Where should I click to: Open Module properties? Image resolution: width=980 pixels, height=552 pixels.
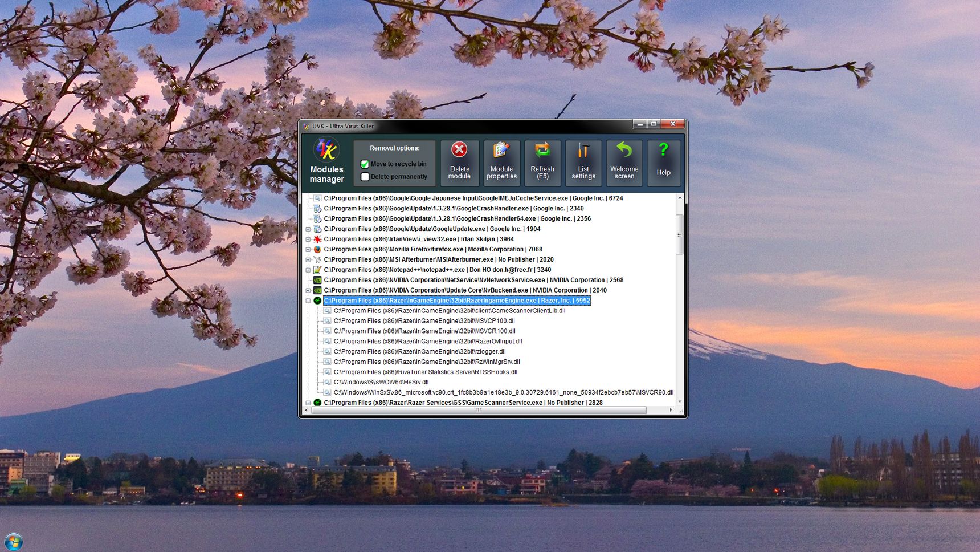tap(501, 163)
